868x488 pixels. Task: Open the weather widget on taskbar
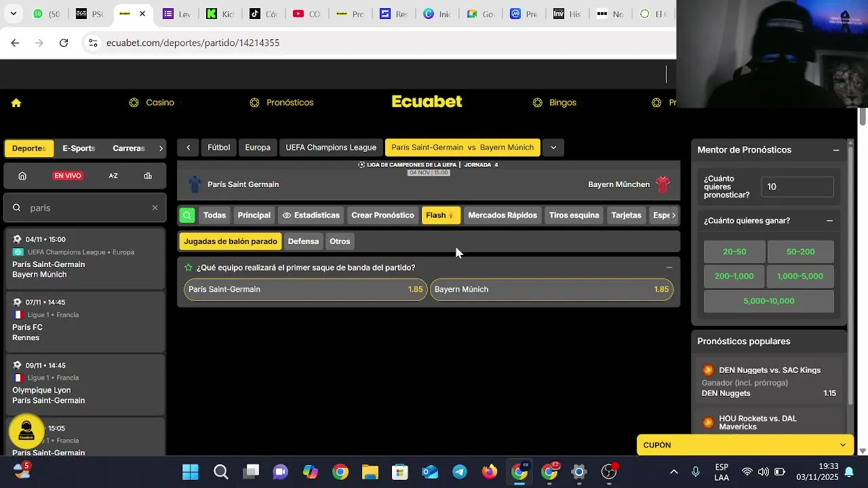click(x=22, y=470)
